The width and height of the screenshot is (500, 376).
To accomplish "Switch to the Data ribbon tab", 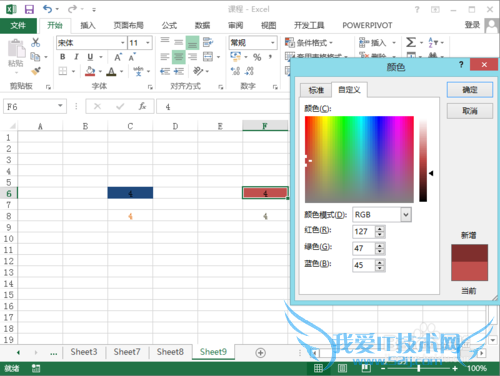I will click(202, 25).
